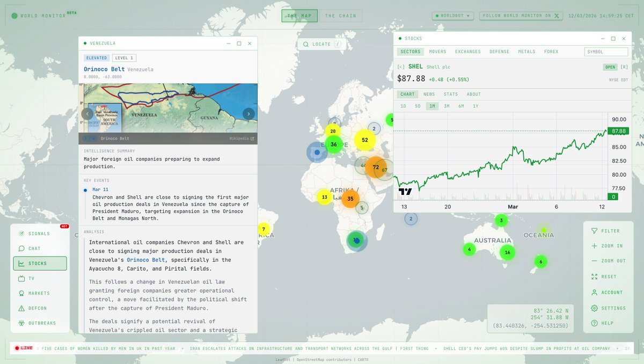Set chart range to 1M
This screenshot has width=644, height=364.
click(x=432, y=106)
